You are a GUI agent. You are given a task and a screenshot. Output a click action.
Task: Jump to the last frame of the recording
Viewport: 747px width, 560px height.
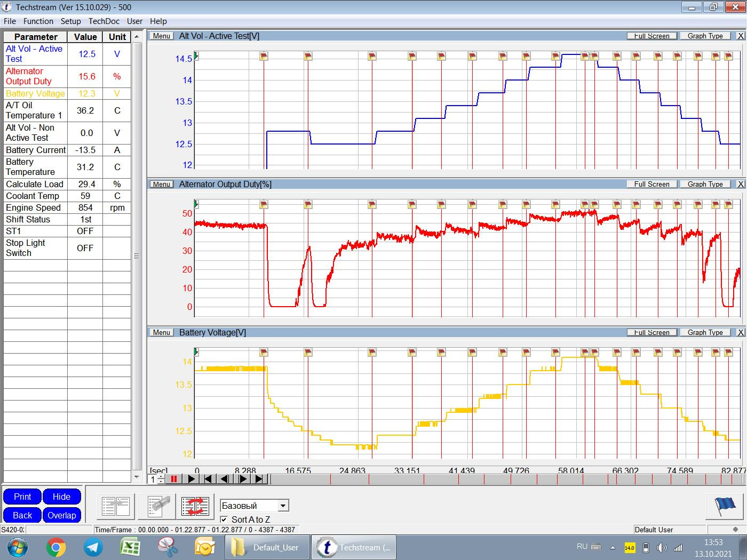pyautogui.click(x=259, y=479)
